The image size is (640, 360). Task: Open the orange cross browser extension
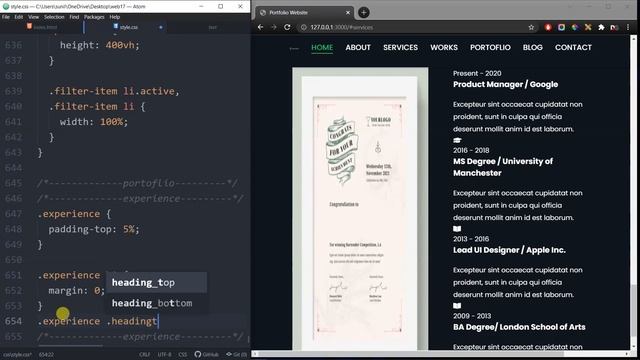(588, 27)
